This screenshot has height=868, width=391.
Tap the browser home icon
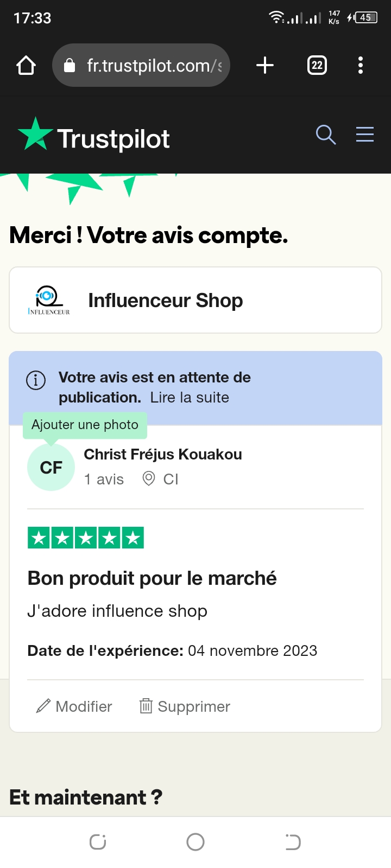[x=26, y=66]
